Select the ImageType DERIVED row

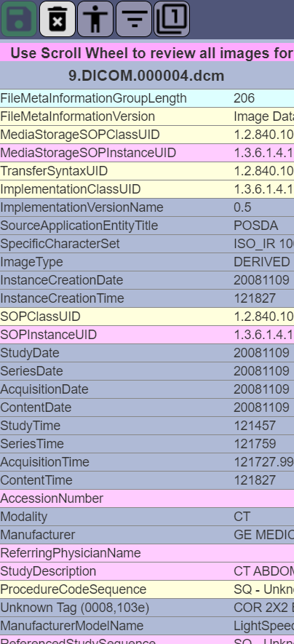coord(147,262)
